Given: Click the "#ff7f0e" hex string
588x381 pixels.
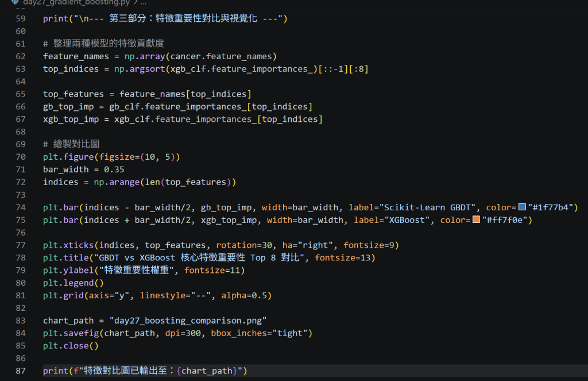Looking at the screenshot, I should click(505, 220).
